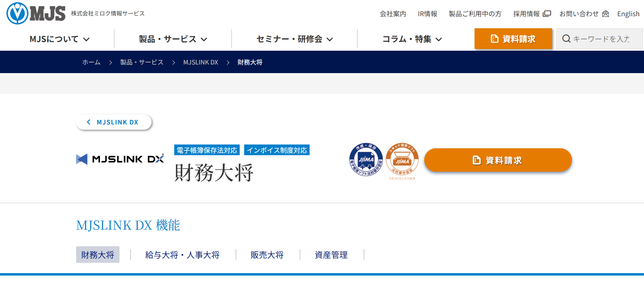The image size is (644, 299).
Task: Click the large orange 資料請求 button
Action: point(498,160)
